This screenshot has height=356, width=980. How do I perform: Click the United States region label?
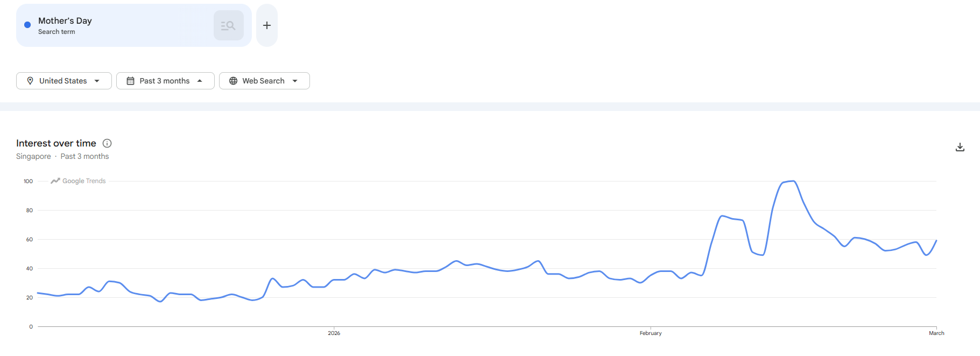pos(63,81)
